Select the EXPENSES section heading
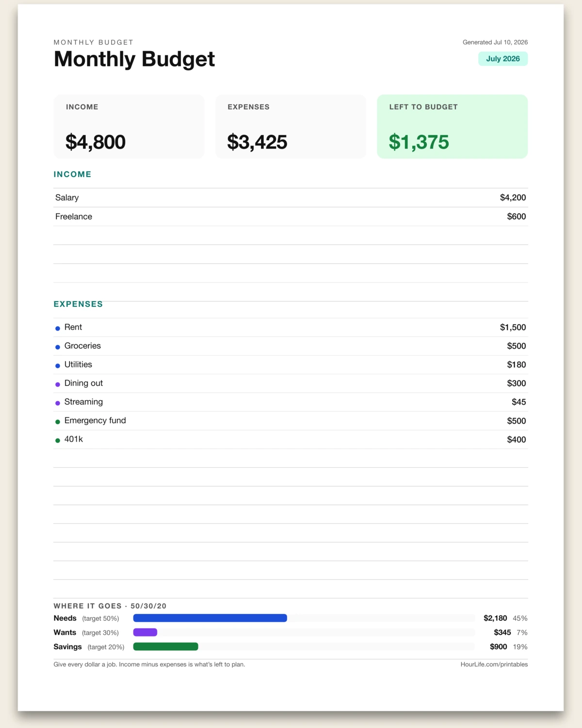The width and height of the screenshot is (582, 728). coord(78,304)
